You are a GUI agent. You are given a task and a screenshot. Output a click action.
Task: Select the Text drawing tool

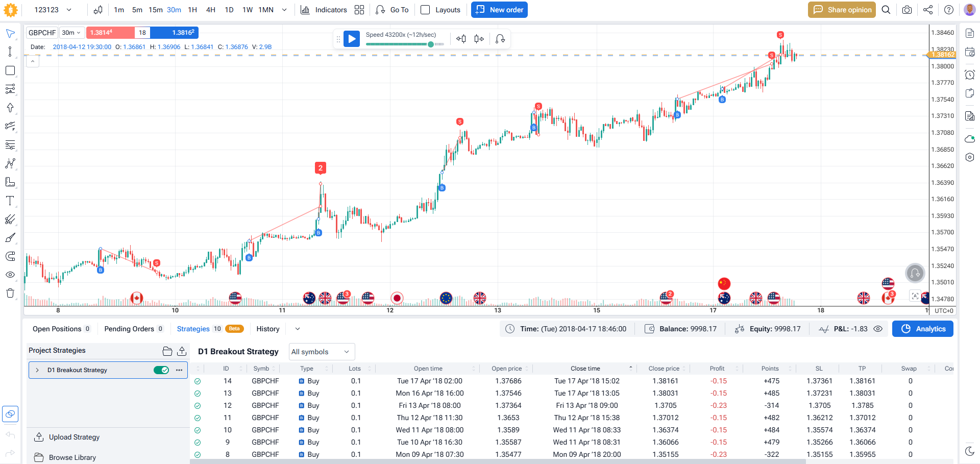click(10, 201)
